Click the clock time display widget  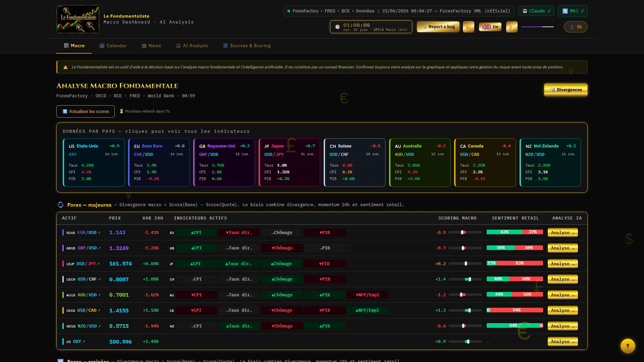pos(371,27)
